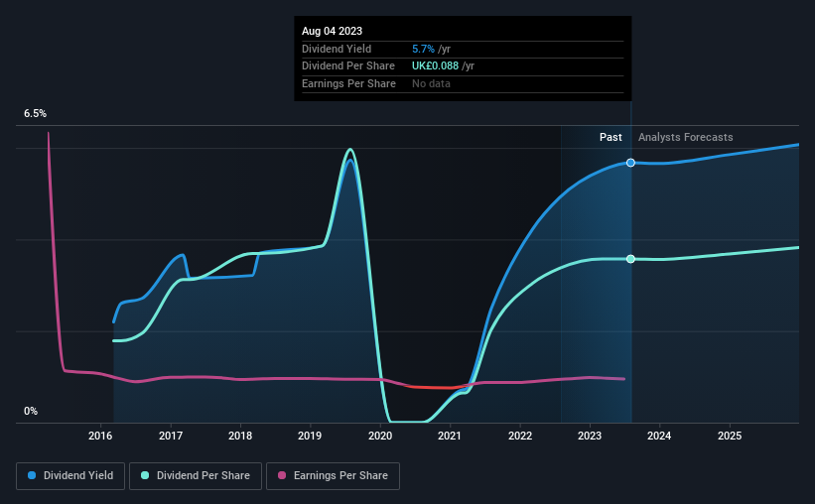Toggle the Dividend Yield legend button
The width and height of the screenshot is (815, 504).
[x=70, y=476]
